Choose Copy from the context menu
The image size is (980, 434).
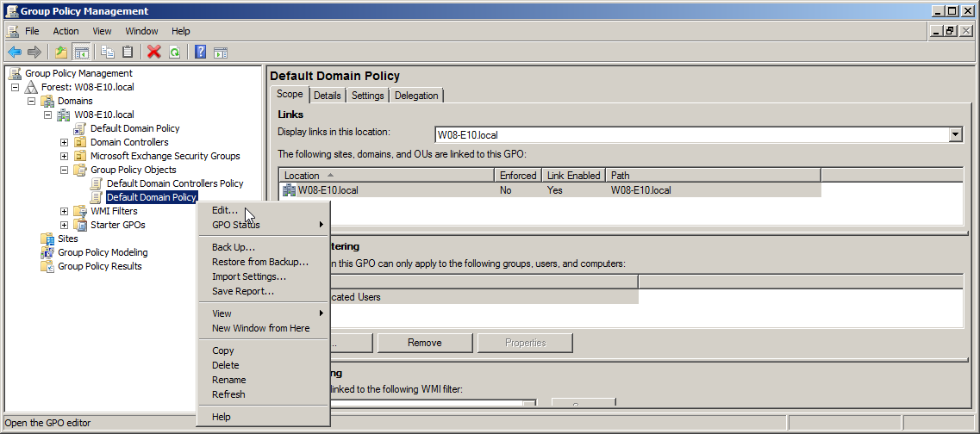click(x=263, y=350)
